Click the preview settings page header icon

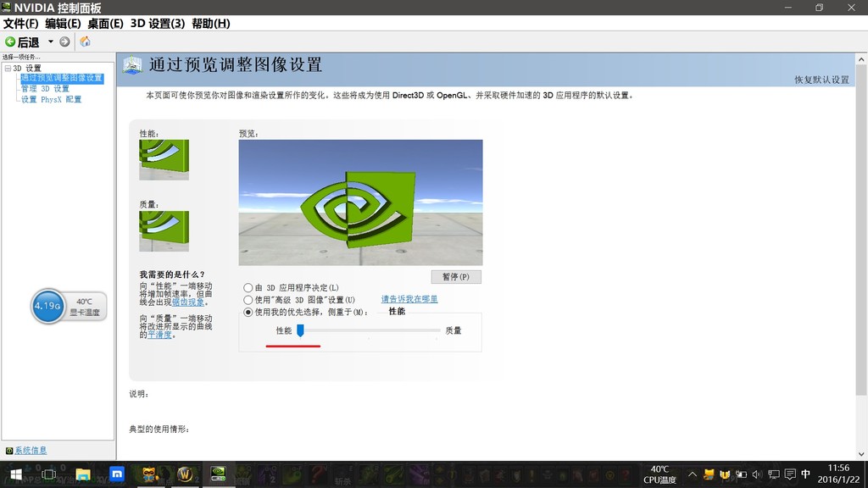click(131, 64)
